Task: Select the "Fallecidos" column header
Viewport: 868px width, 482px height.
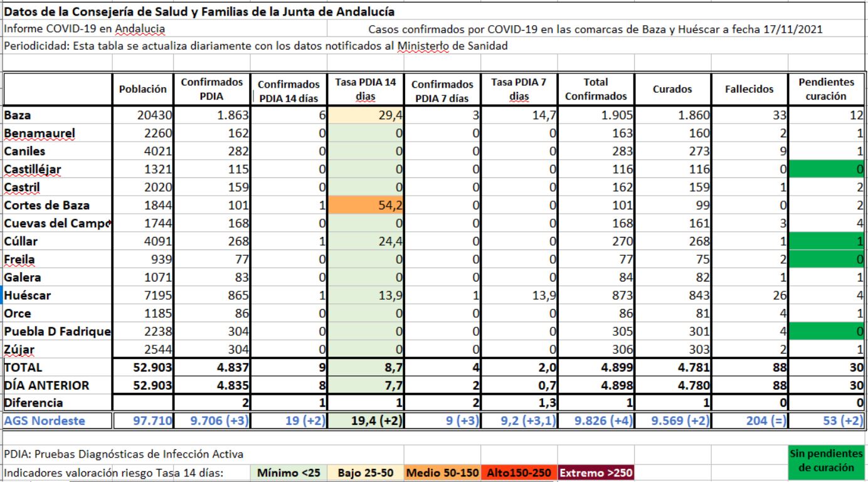Action: [749, 90]
